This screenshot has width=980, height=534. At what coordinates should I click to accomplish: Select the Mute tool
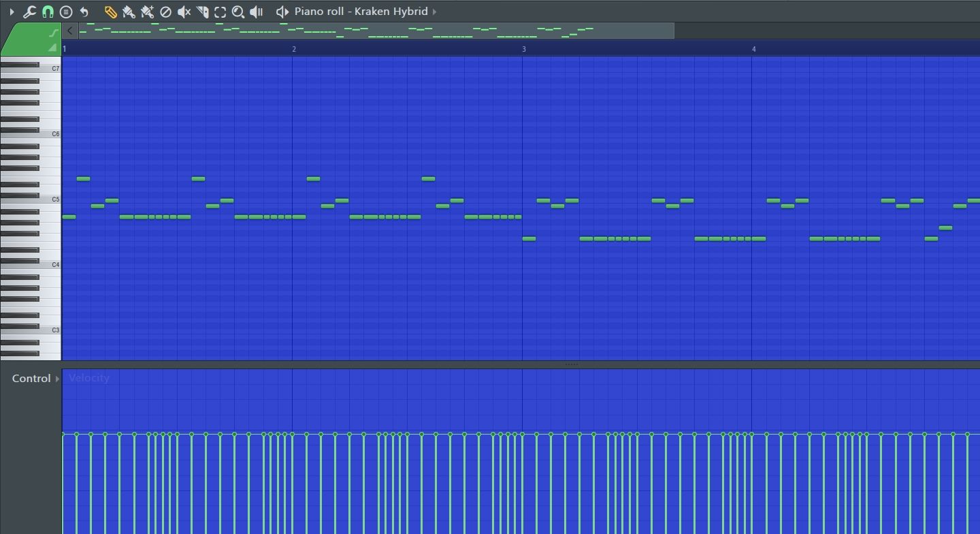184,12
